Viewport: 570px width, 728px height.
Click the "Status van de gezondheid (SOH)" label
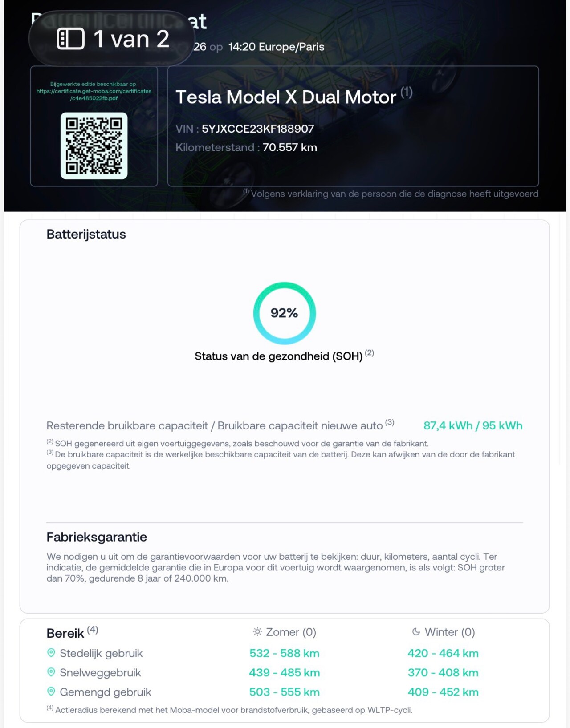coord(278,356)
